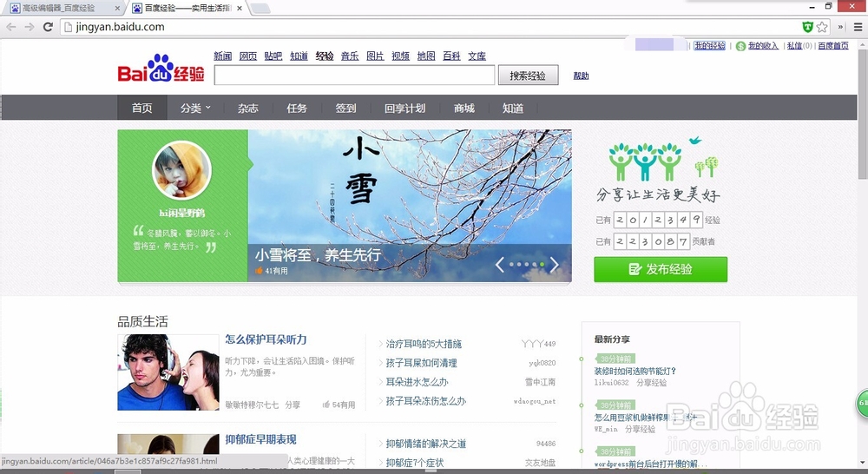Viewport: 868px width, 474px height.
Task: Open 杂志 in navigation bar
Action: [248, 108]
